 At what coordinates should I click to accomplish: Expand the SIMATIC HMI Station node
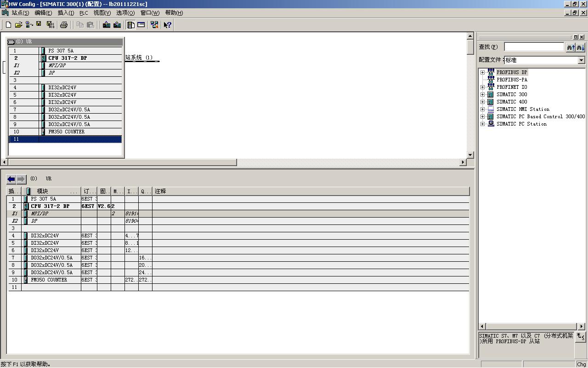click(x=482, y=109)
